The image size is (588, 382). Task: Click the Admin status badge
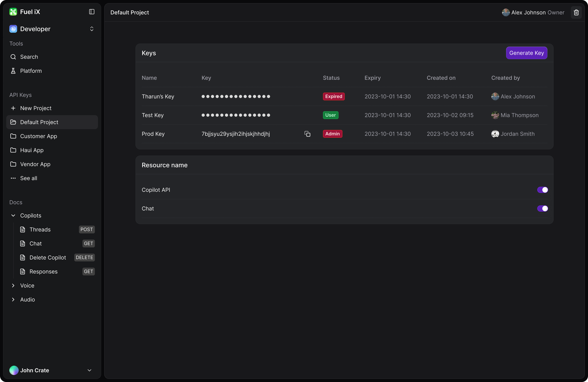point(332,134)
